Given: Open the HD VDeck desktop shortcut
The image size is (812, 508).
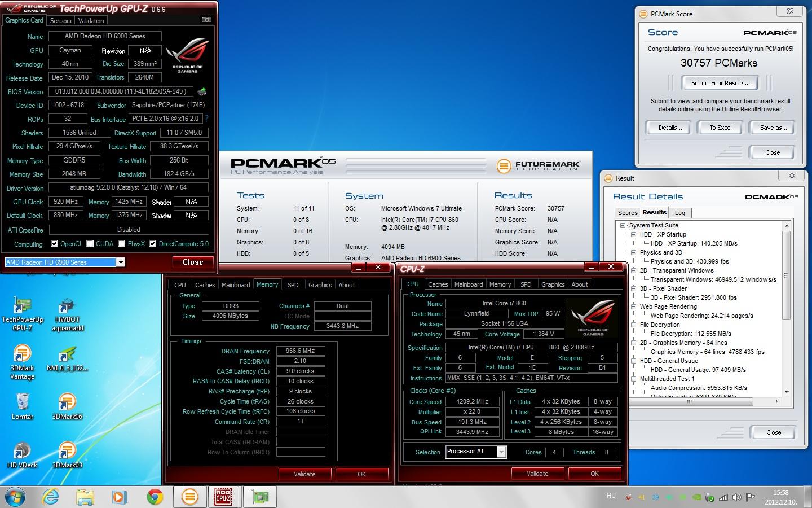Looking at the screenshot, I should coord(22,455).
